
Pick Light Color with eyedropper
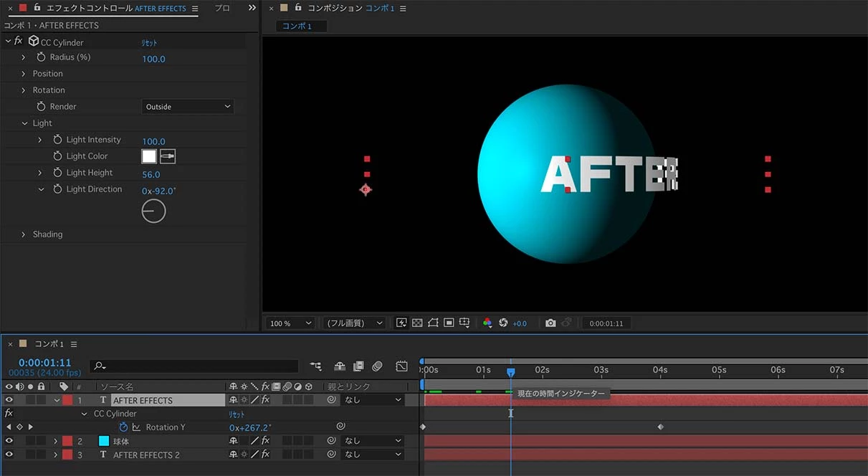pyautogui.click(x=167, y=156)
